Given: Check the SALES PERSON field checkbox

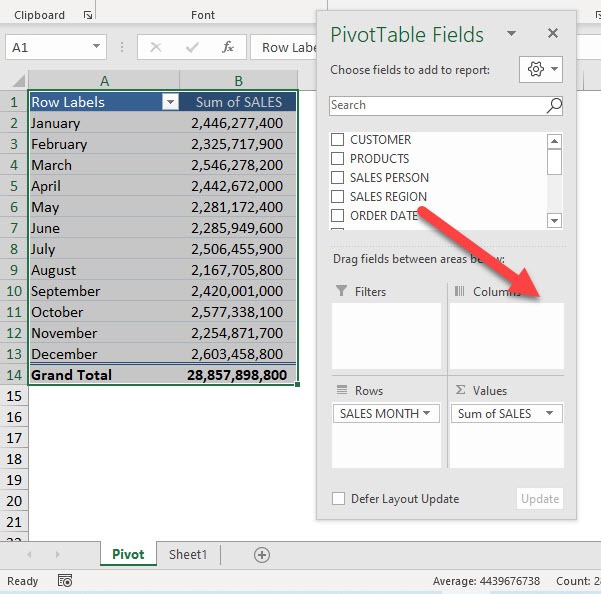Looking at the screenshot, I should pos(337,177).
